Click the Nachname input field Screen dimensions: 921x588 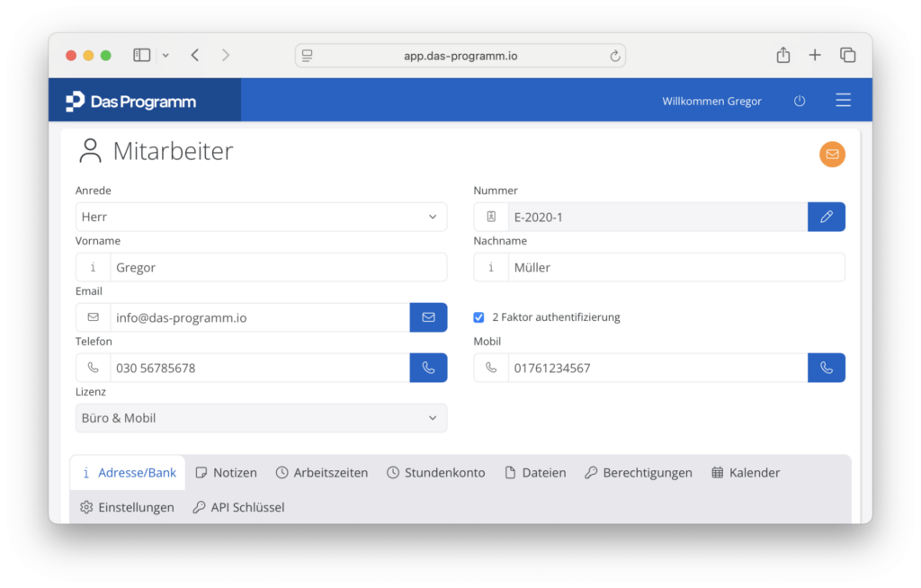click(x=675, y=267)
